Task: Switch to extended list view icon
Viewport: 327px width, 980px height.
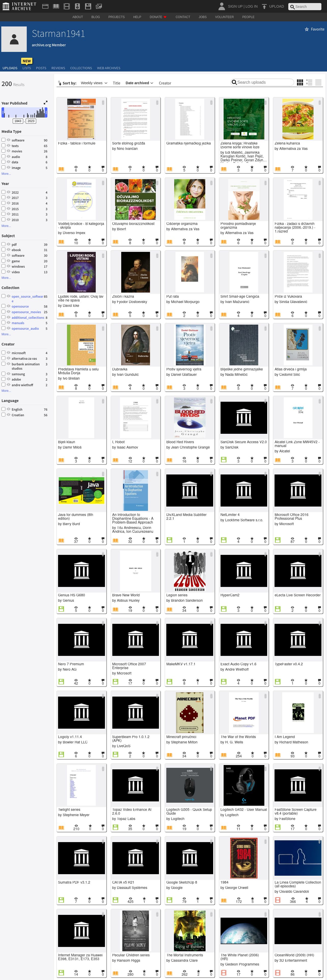Action: [x=309, y=82]
